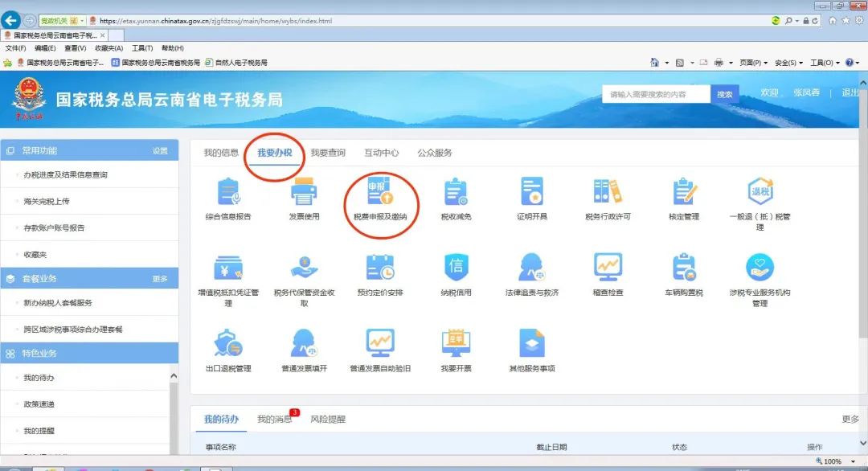Open the 收藏夹(A) menu

click(x=109, y=48)
